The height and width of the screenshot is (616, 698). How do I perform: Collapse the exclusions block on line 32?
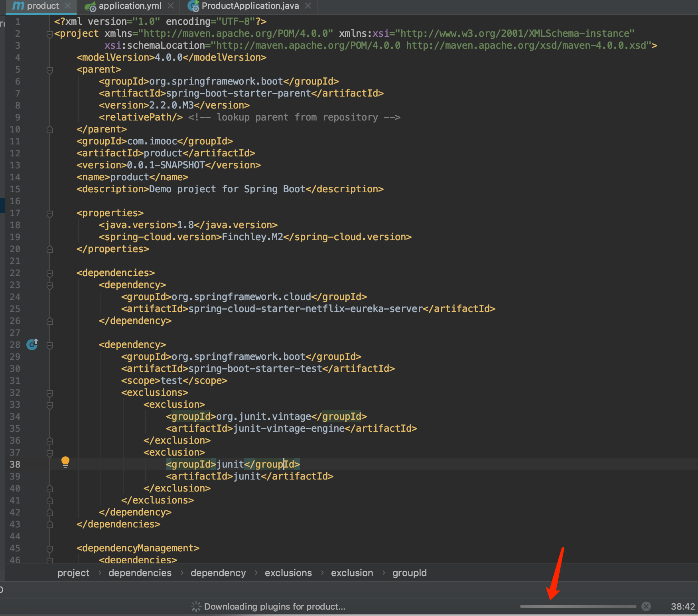50,393
